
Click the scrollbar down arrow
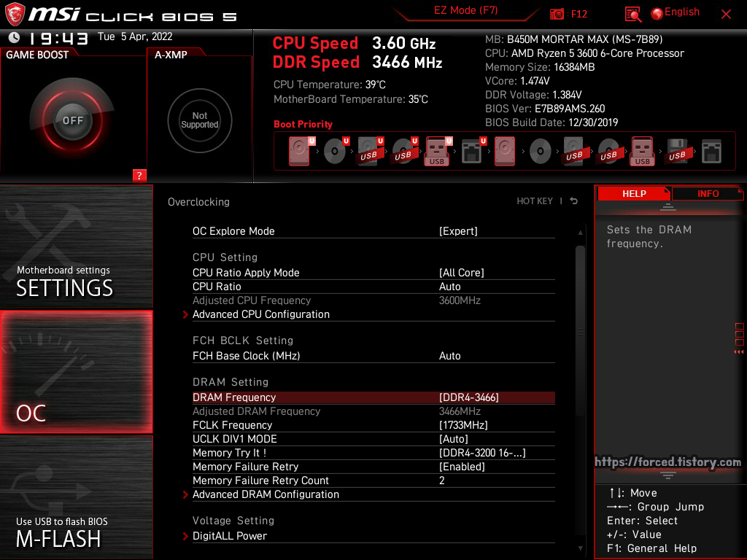(x=580, y=548)
